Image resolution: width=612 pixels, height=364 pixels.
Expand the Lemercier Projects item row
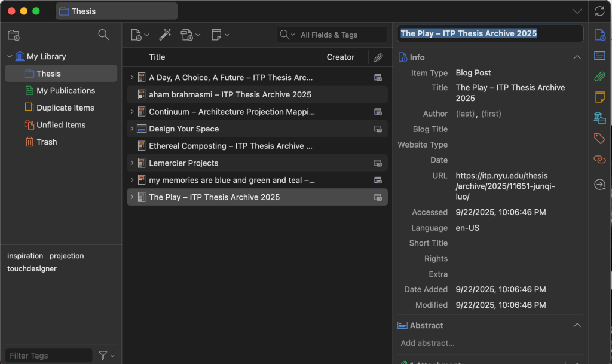(132, 163)
